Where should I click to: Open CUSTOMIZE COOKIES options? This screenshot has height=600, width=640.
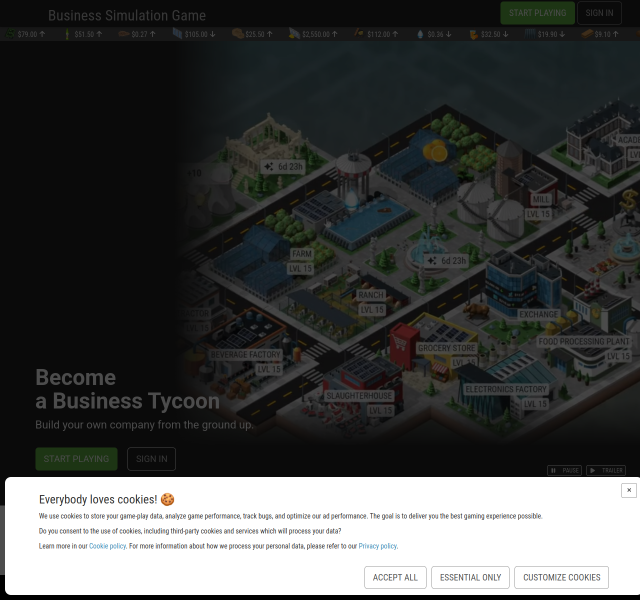pos(561,578)
